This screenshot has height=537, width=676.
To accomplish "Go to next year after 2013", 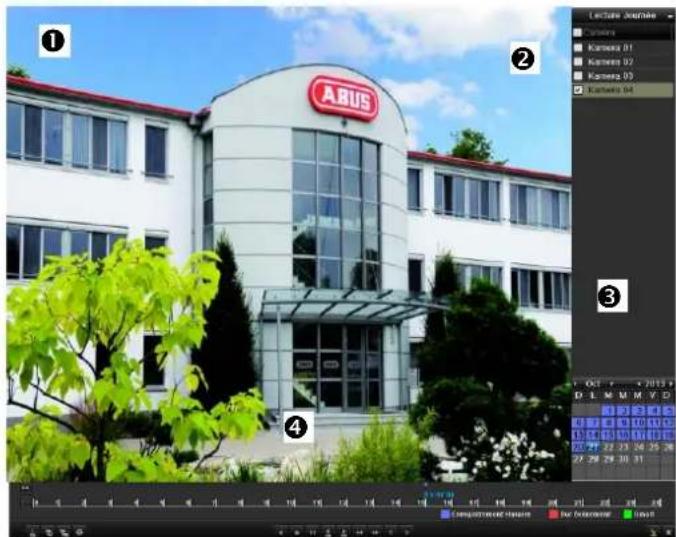I will (x=671, y=383).
